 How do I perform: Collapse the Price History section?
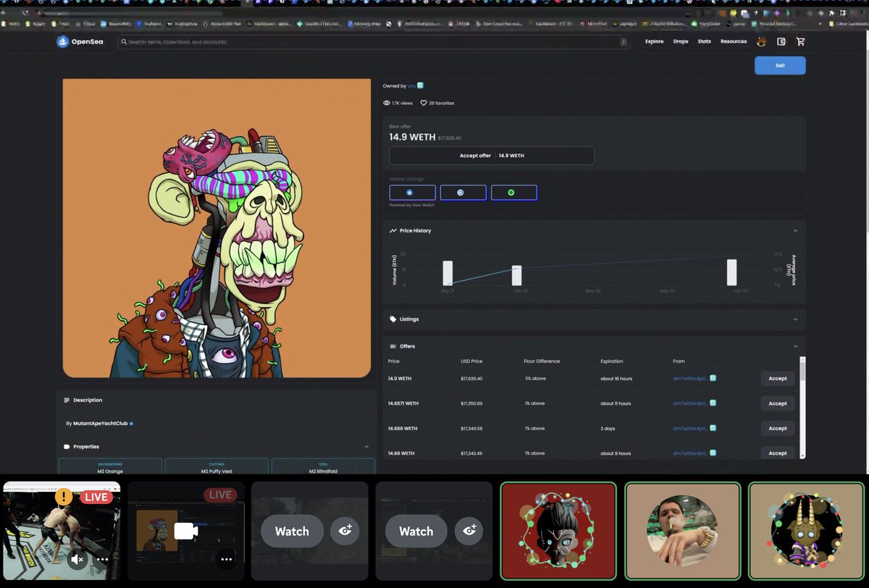point(795,231)
